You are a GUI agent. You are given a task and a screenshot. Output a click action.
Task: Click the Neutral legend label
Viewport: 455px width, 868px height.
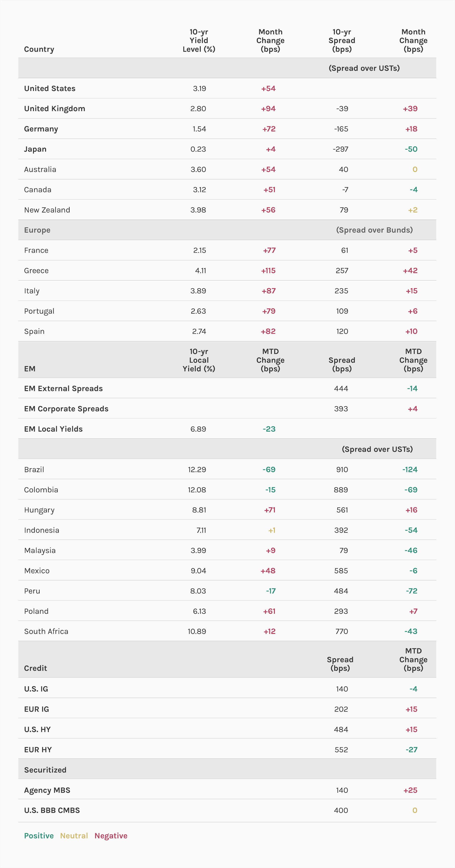click(x=74, y=836)
